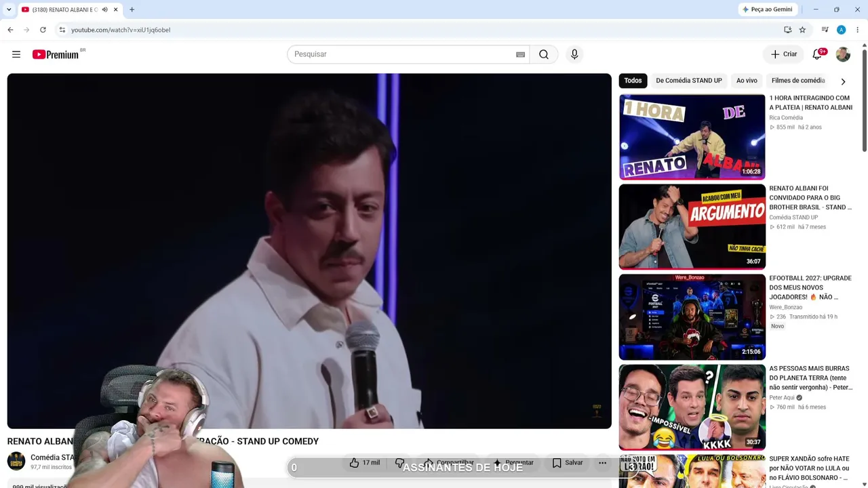Screen dimensions: 868x488
Task: Dislike the video with thumbs down
Action: pos(400,463)
